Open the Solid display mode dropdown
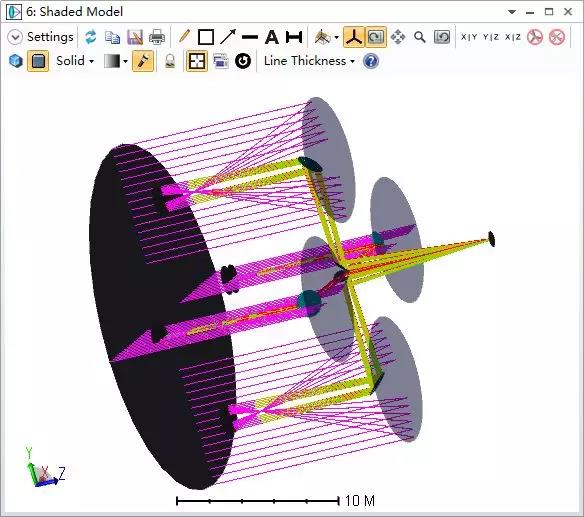This screenshot has height=517, width=584. point(75,61)
